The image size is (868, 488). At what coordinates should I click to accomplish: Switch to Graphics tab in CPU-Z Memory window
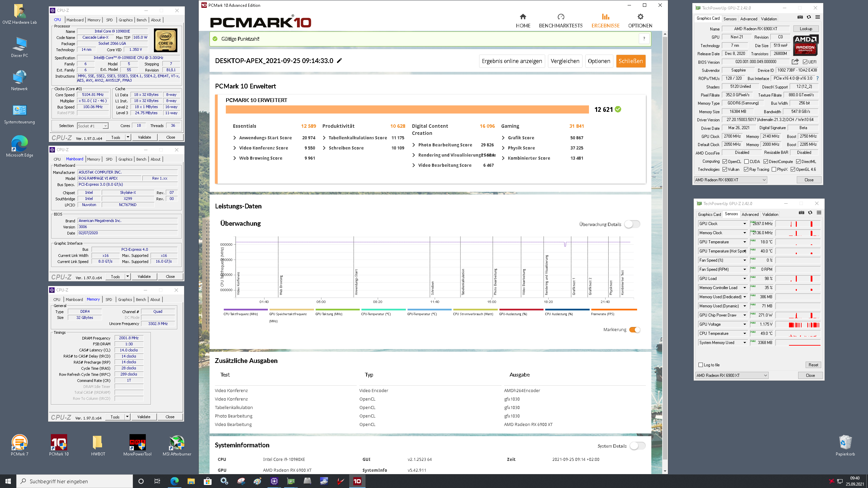click(x=125, y=300)
